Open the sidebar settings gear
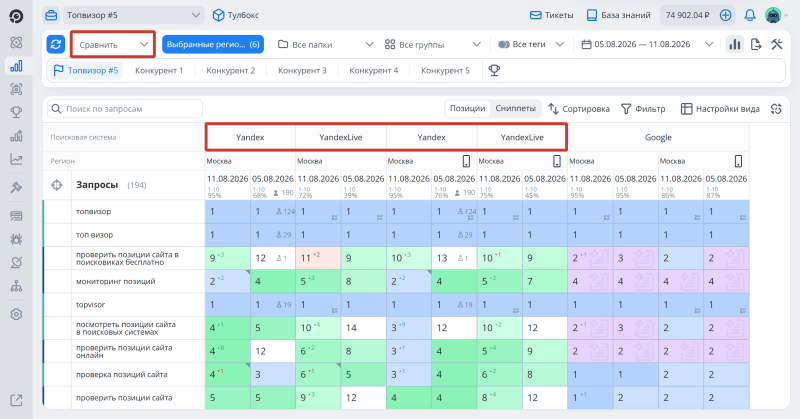 (16, 314)
